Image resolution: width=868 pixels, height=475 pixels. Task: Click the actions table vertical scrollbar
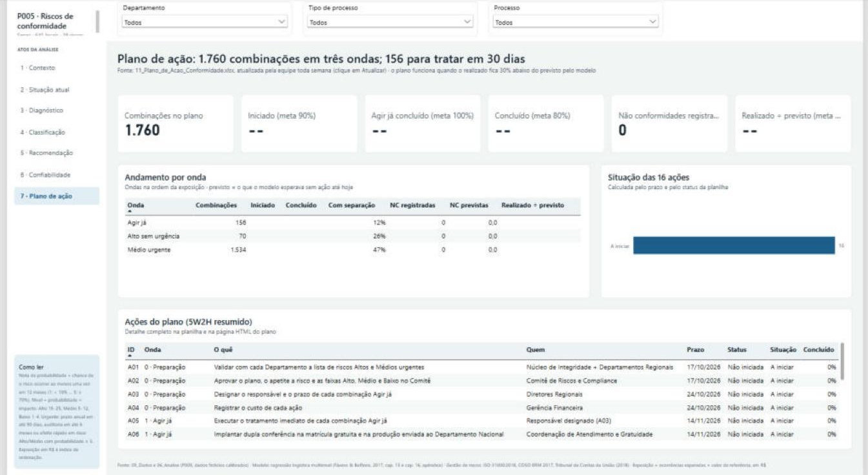tap(842, 361)
